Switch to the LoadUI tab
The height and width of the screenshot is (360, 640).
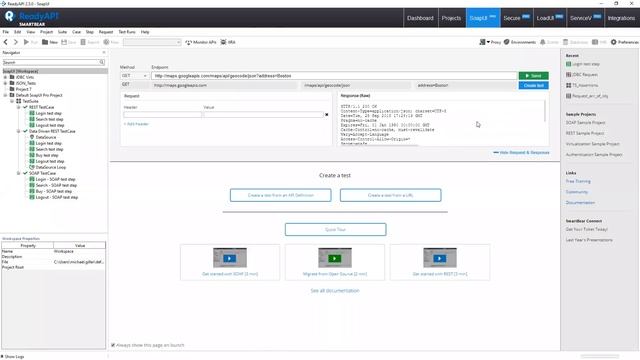tap(549, 18)
